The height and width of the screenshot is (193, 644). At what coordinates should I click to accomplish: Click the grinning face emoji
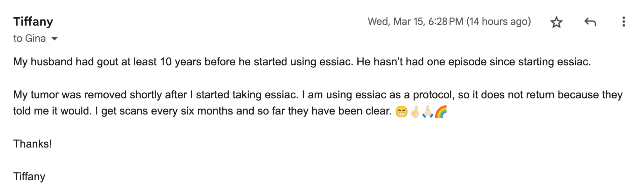(x=401, y=111)
